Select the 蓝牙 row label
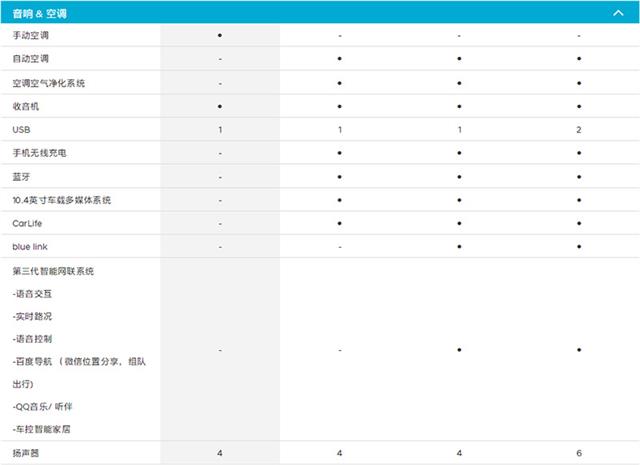Screen dimensions: 640x465 (x=21, y=177)
